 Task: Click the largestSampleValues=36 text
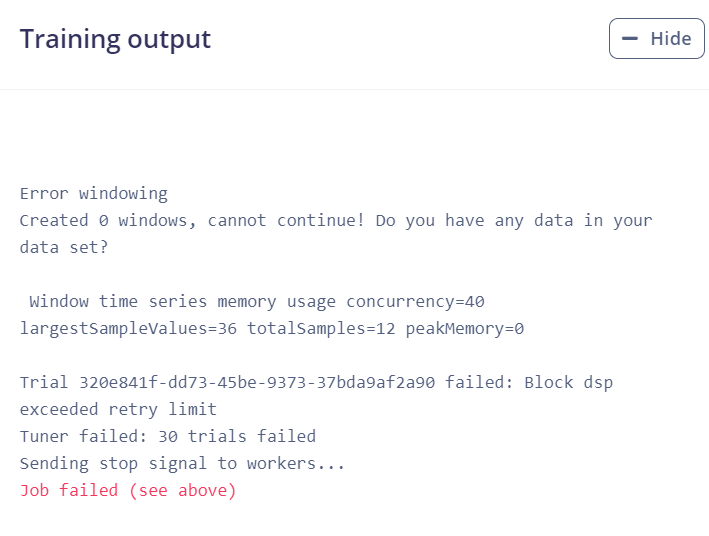(128, 328)
